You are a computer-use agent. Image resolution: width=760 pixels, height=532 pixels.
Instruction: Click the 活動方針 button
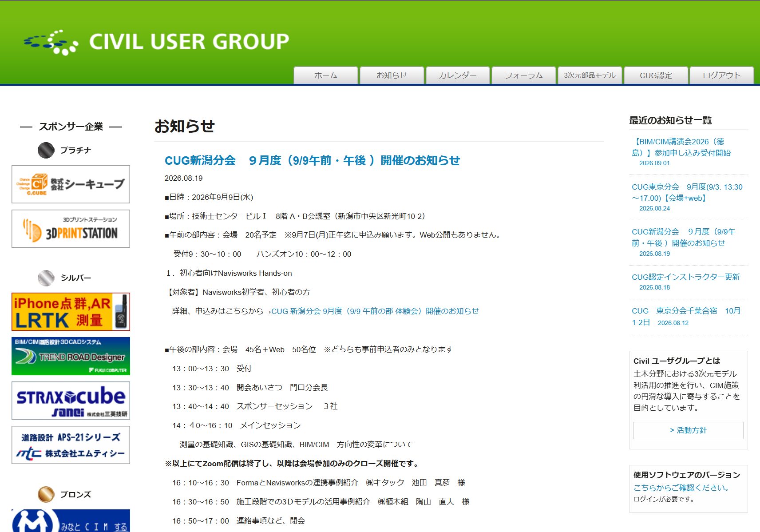(688, 430)
